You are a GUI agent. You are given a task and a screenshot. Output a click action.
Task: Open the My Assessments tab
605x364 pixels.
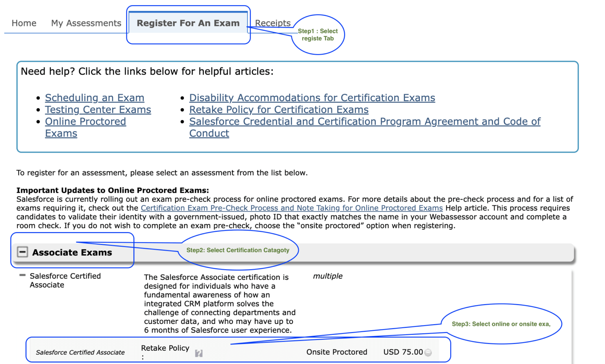pos(86,23)
